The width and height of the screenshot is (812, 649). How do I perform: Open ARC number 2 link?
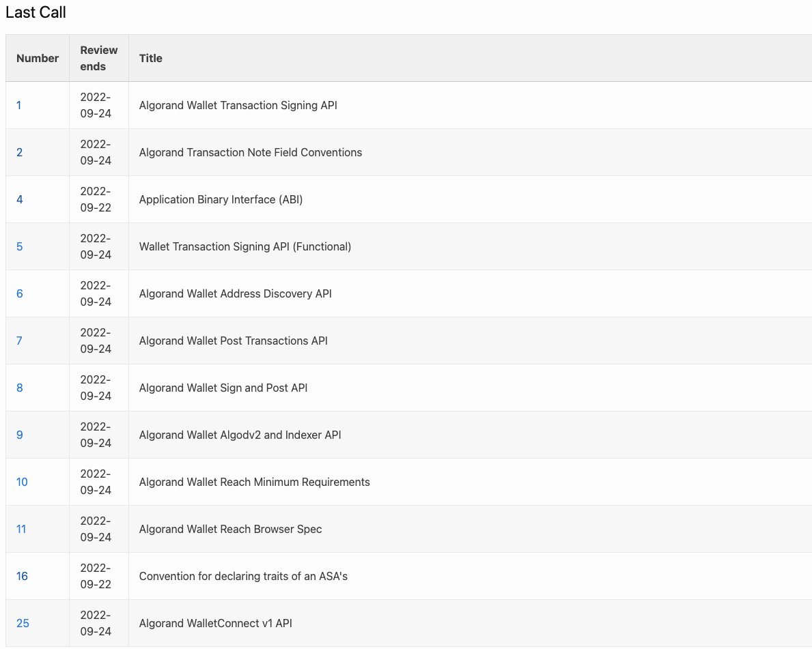[19, 153]
